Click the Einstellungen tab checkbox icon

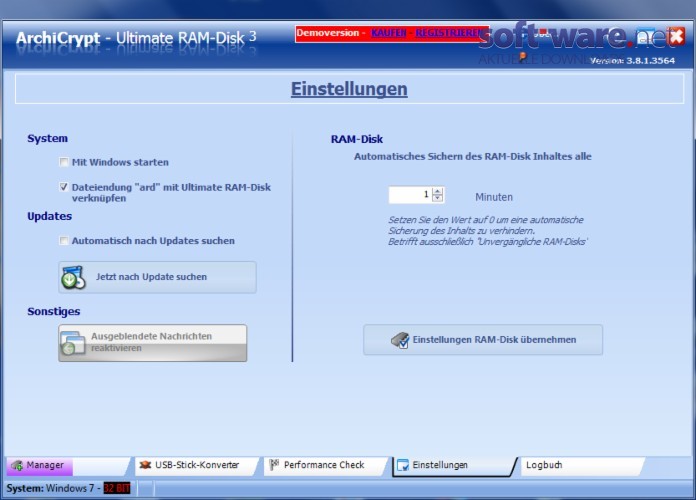403,465
